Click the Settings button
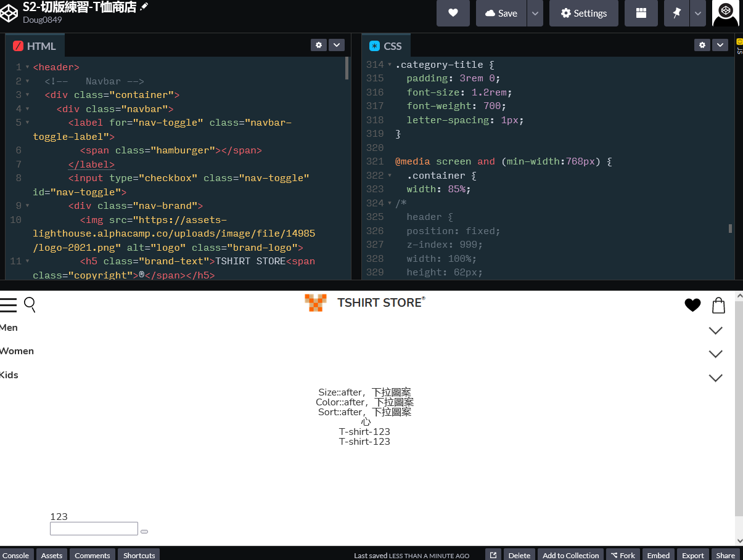Image resolution: width=743 pixels, height=560 pixels. click(x=583, y=13)
